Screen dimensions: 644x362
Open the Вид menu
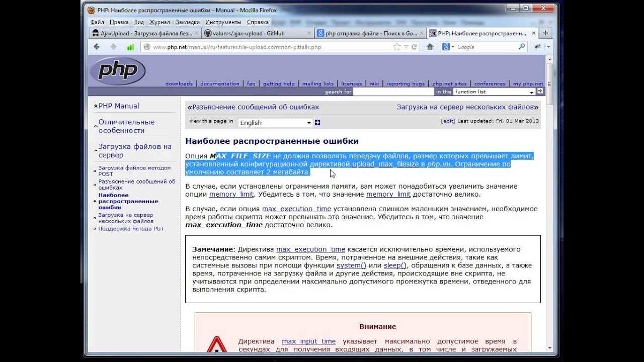click(x=139, y=22)
